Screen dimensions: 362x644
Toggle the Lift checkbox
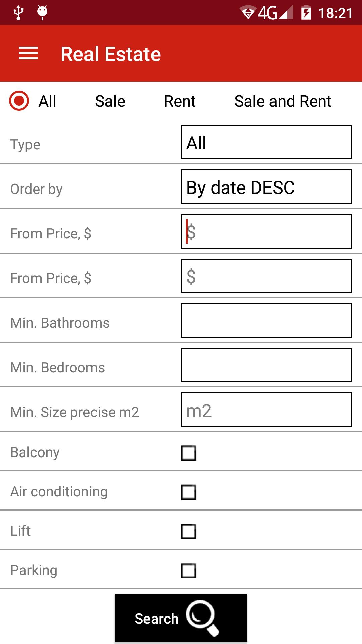point(188,531)
